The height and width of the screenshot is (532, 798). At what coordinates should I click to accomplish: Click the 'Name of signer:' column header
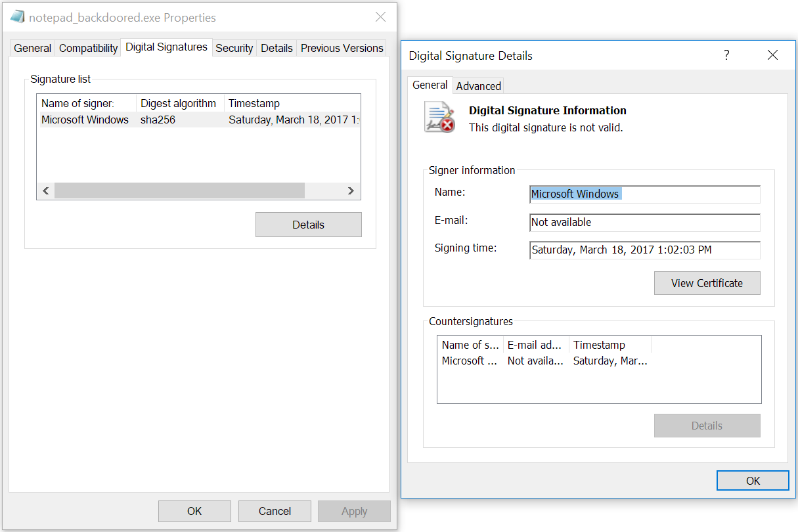tap(87, 103)
